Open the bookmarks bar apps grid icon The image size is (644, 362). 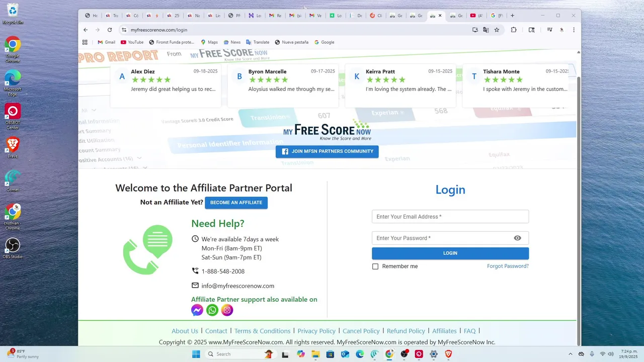point(85,42)
